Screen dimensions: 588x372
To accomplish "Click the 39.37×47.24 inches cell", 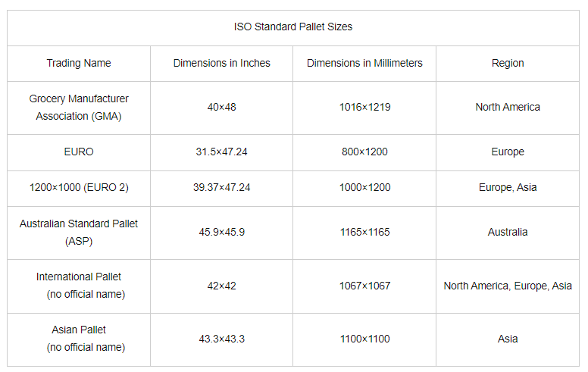I will pyautogui.click(x=221, y=187).
